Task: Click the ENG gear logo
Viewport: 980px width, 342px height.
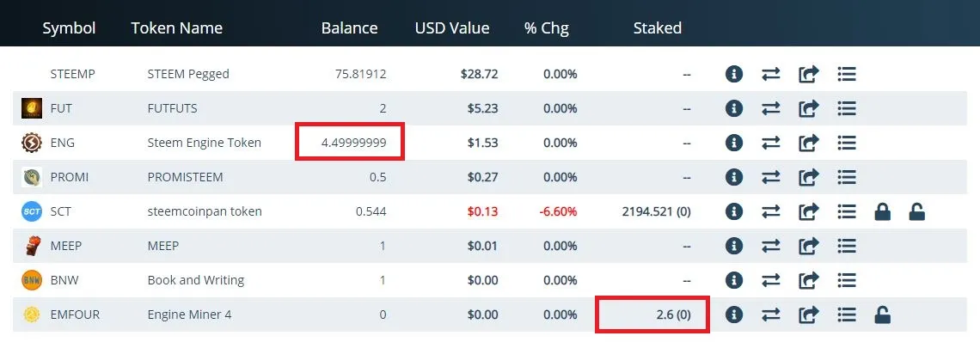Action: click(x=31, y=143)
